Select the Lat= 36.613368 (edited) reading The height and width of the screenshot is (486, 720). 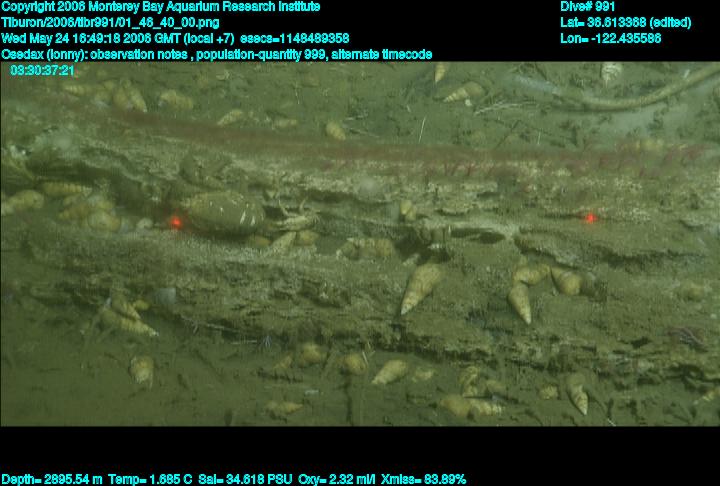(x=625, y=22)
